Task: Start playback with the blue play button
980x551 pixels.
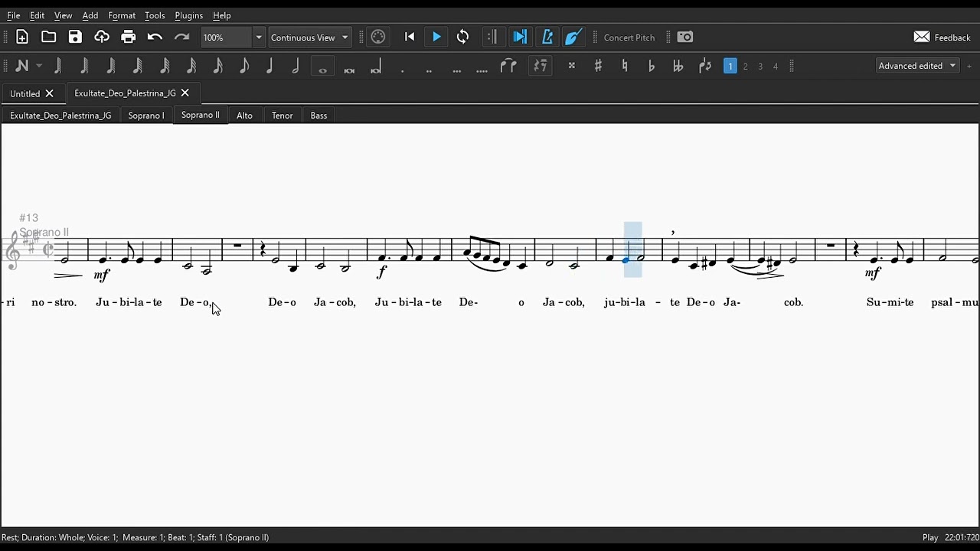Action: [x=436, y=37]
